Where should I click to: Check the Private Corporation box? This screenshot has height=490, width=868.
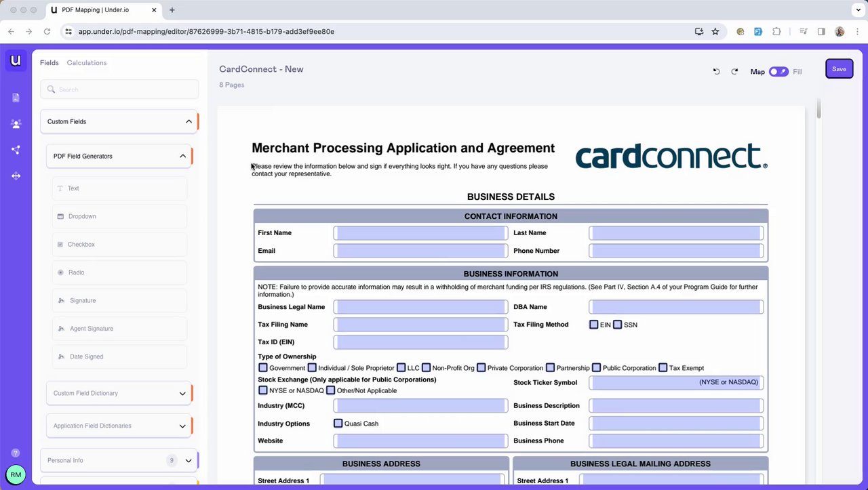481,367
